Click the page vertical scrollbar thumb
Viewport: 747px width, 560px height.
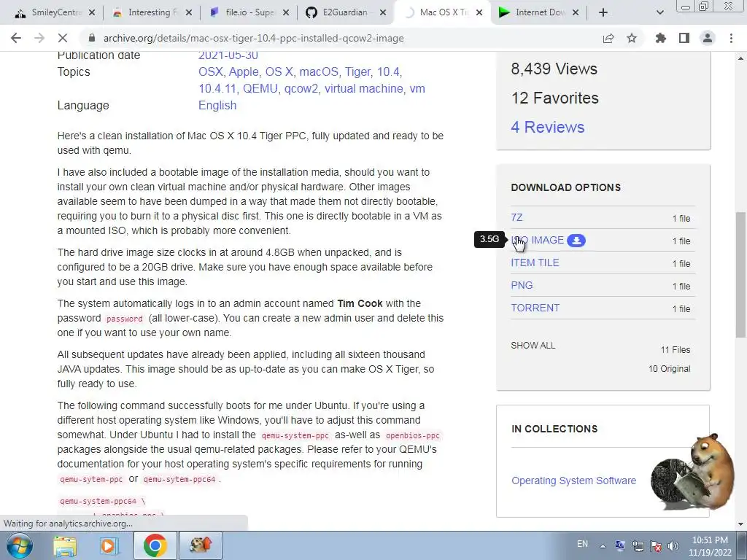741,275
